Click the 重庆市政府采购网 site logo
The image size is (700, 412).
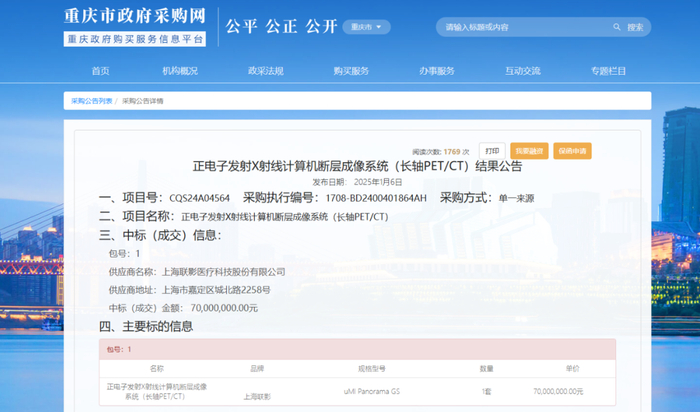tap(134, 16)
